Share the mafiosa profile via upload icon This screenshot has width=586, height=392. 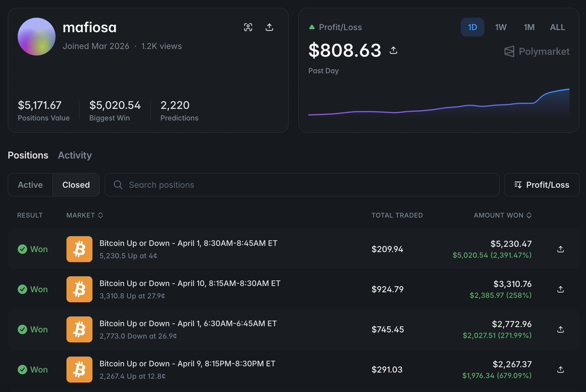(x=269, y=27)
